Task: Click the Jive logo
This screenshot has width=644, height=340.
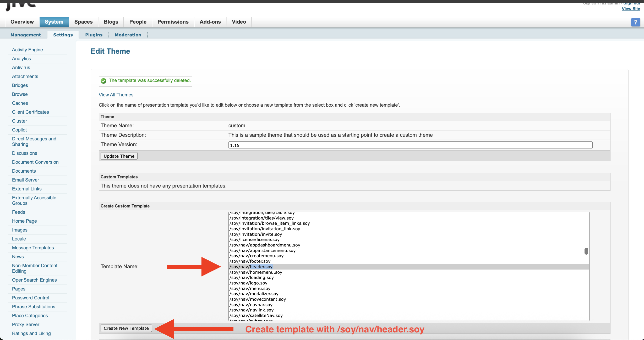Action: [21, 5]
